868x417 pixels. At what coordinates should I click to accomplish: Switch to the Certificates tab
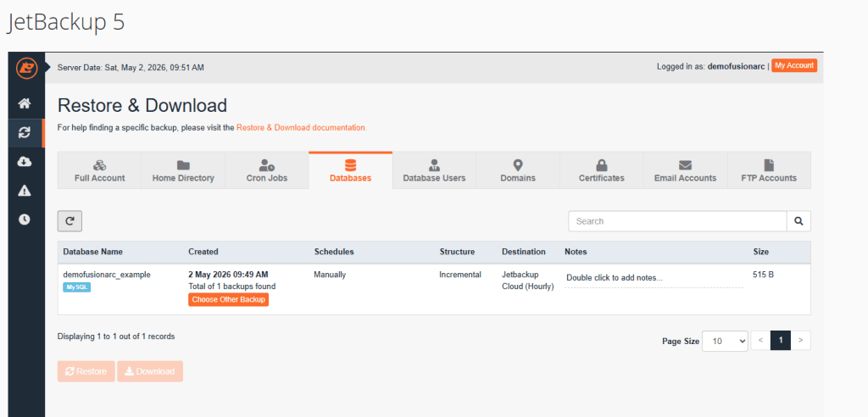(x=602, y=170)
